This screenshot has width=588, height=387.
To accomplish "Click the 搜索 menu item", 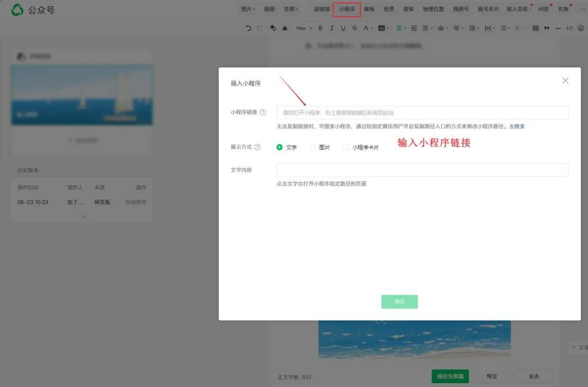I will (x=408, y=9).
